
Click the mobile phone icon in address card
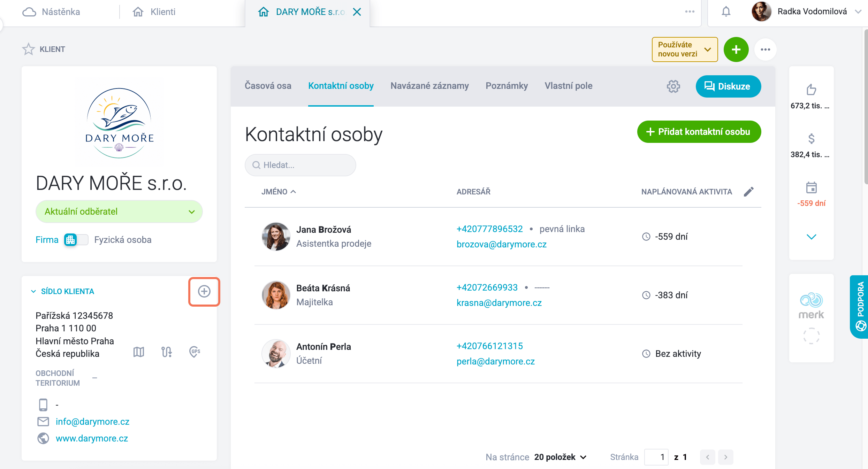43,405
